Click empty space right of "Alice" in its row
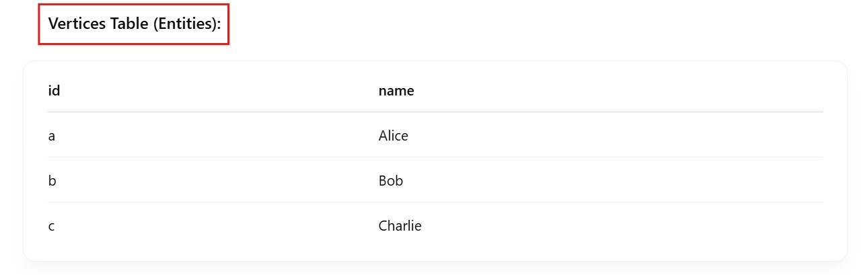Screen dimensions: 868x275 pyautogui.click(x=606, y=136)
